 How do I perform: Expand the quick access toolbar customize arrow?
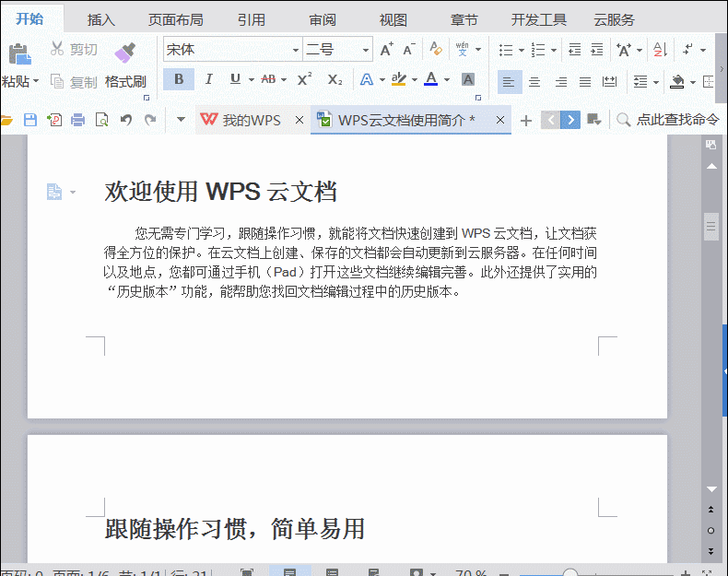[x=181, y=120]
